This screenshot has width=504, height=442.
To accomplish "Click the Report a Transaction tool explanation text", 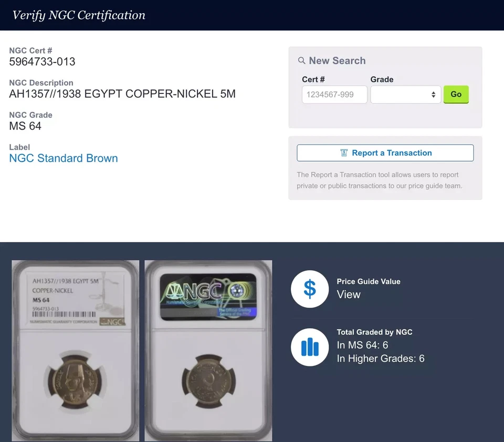I will [379, 181].
